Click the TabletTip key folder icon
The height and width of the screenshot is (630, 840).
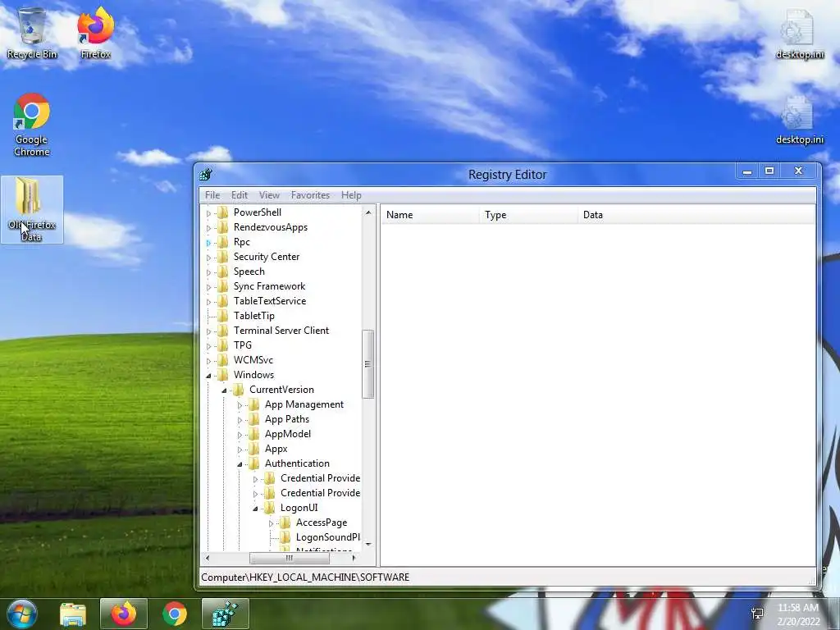point(222,316)
